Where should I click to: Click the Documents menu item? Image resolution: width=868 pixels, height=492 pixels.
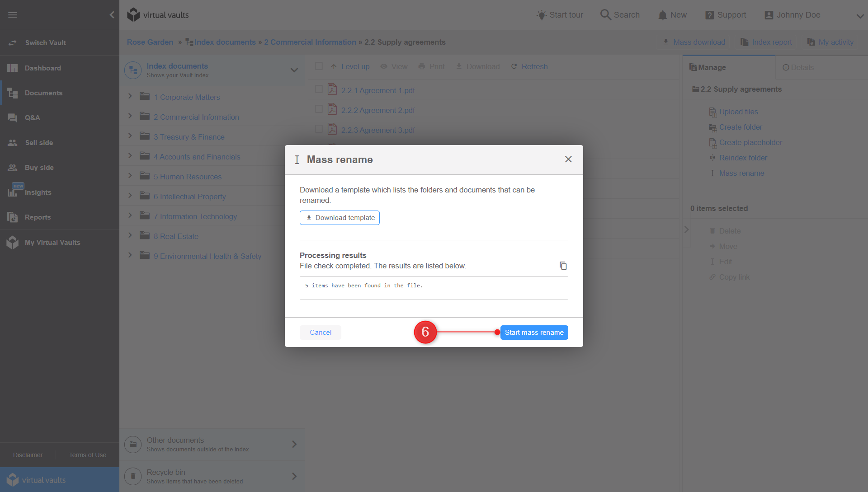[43, 92]
